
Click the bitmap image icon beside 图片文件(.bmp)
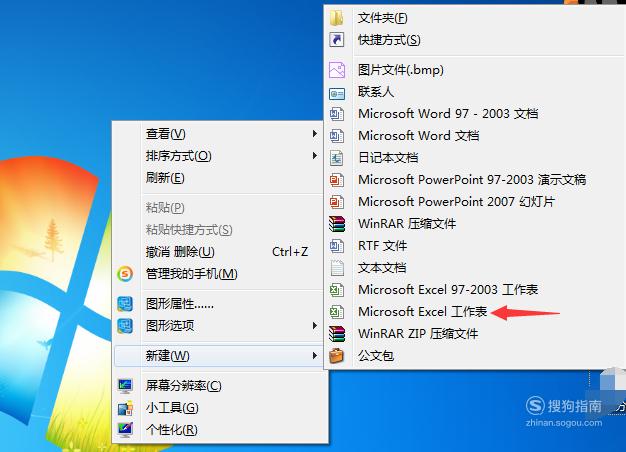point(337,70)
